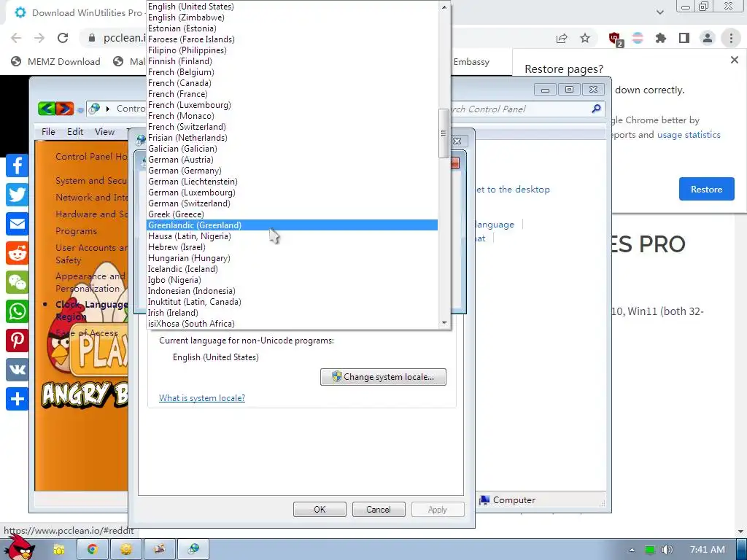Pick English (Zimbabwe) list entry

pos(292,17)
